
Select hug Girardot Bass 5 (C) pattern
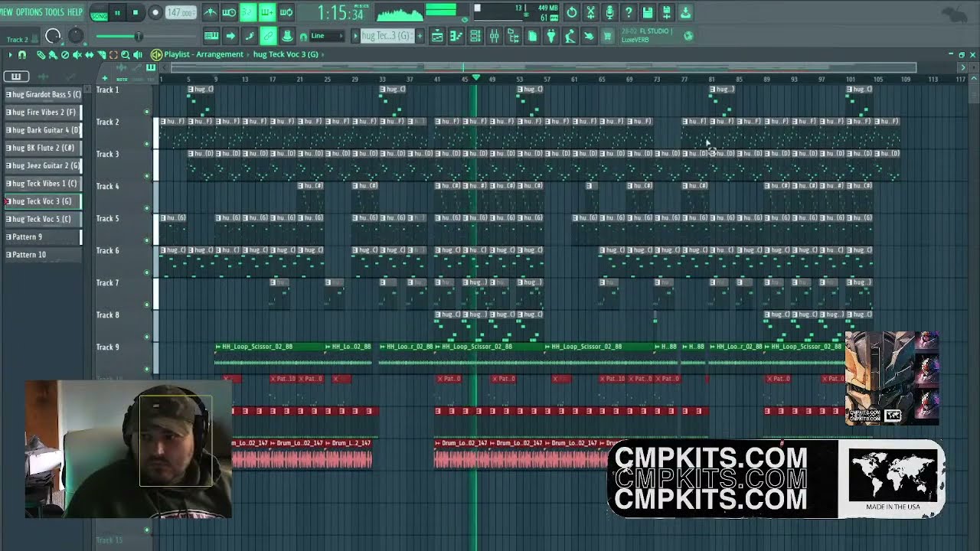(x=43, y=94)
